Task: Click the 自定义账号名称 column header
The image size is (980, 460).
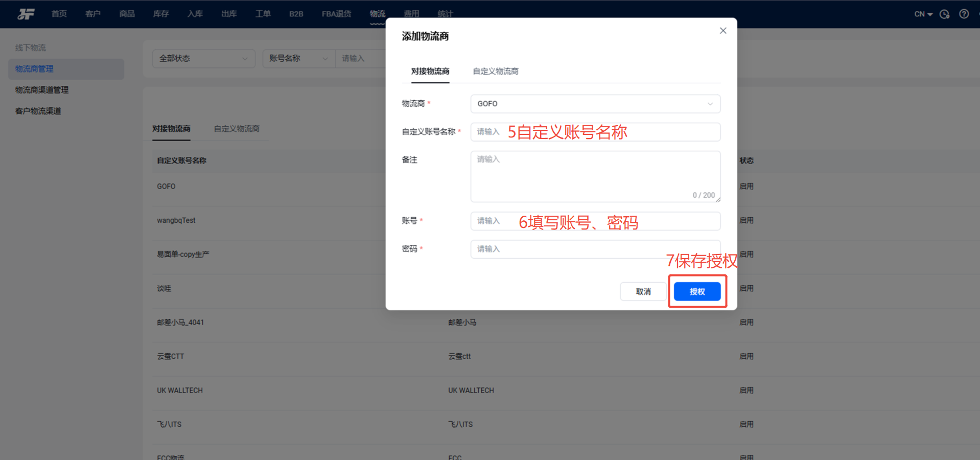Action: click(x=181, y=160)
